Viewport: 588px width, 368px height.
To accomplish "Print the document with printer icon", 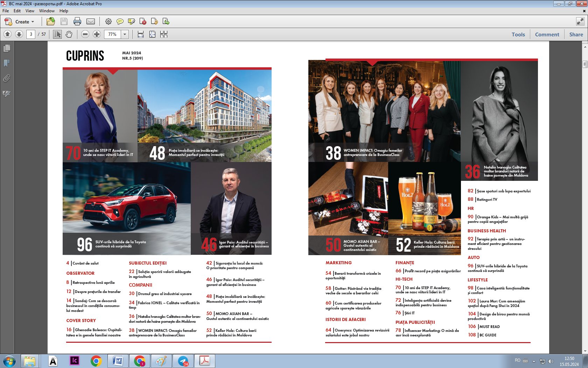I will point(77,22).
